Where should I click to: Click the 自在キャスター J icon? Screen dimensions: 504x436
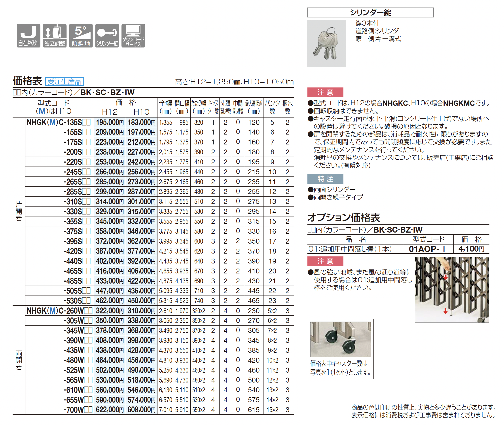(28, 36)
